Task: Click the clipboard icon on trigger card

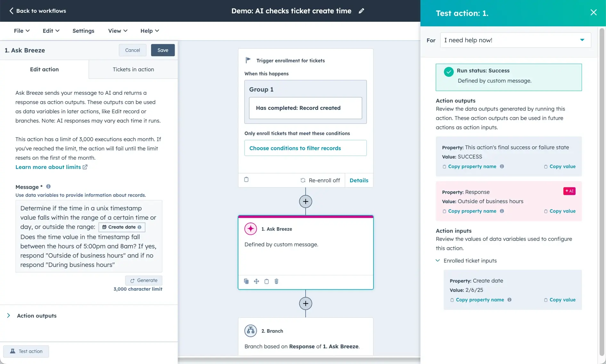Action: 246,180
